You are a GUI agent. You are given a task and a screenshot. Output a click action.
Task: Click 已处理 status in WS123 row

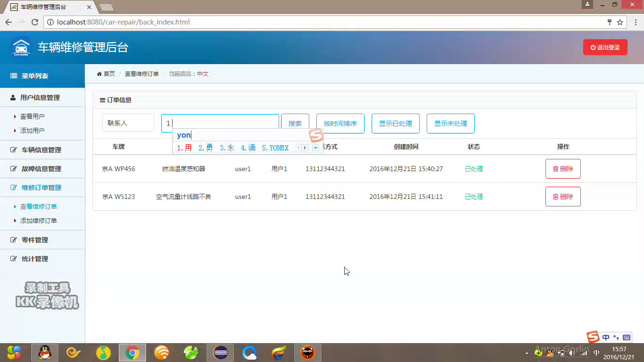coord(474,197)
